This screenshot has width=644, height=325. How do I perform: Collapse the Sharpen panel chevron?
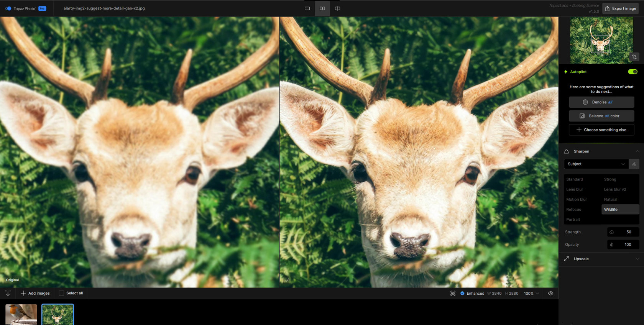[637, 151]
